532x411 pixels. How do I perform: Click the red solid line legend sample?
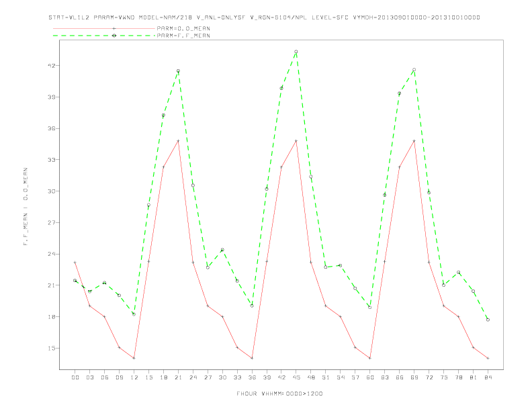click(x=104, y=28)
